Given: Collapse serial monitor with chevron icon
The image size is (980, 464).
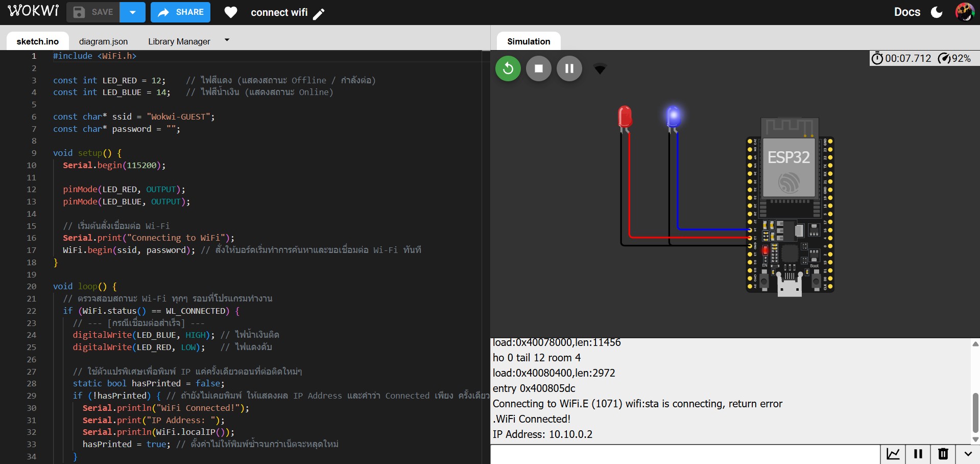Looking at the screenshot, I should click(x=968, y=454).
